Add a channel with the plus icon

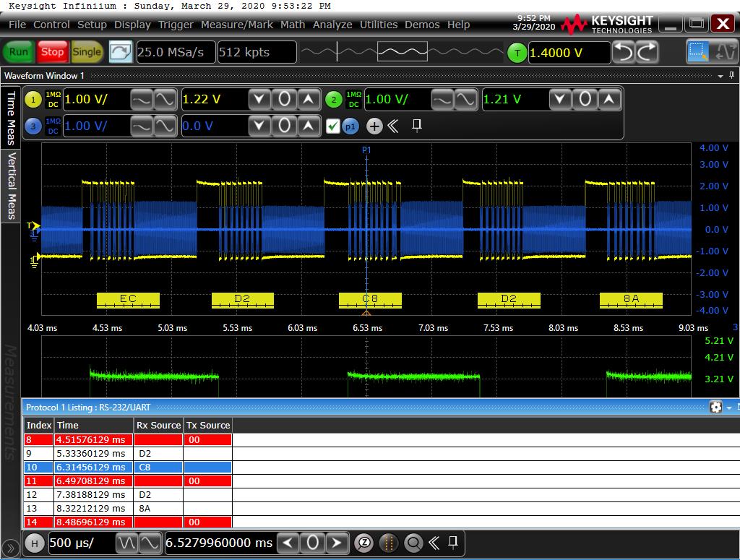374,126
